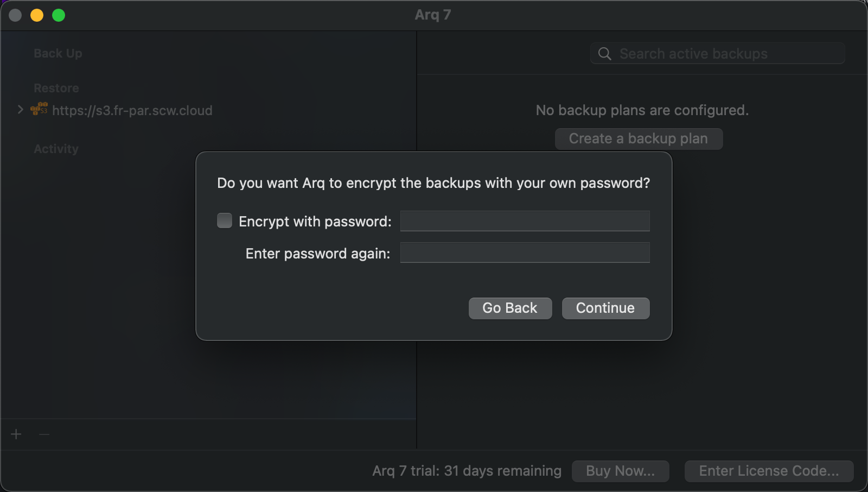
Task: Click the Buy Now... button
Action: [620, 471]
